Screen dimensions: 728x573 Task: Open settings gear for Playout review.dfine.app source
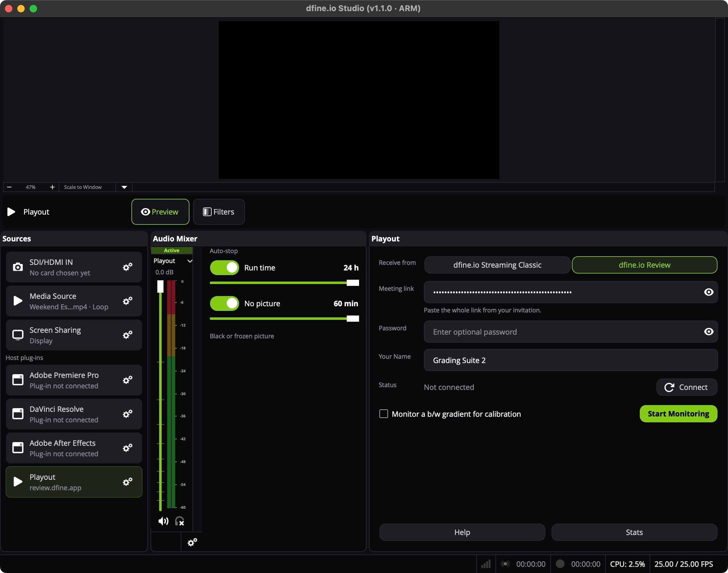pyautogui.click(x=127, y=482)
